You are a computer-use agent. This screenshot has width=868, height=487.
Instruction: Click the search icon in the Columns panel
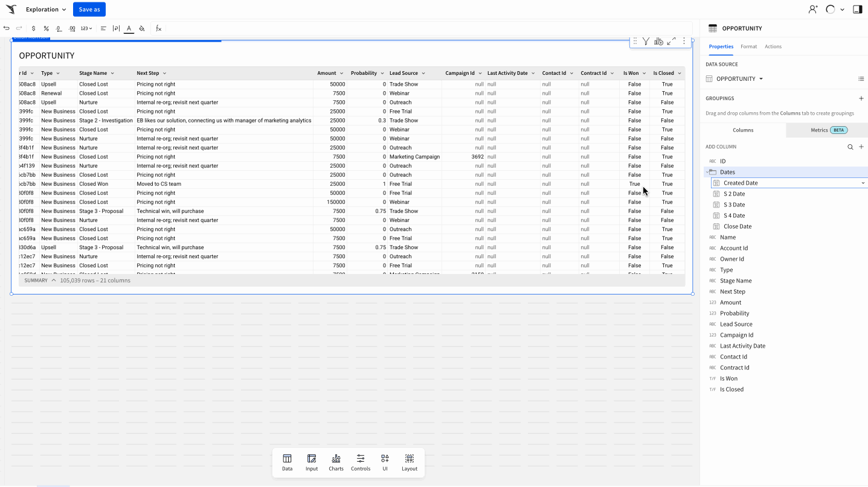(x=850, y=147)
